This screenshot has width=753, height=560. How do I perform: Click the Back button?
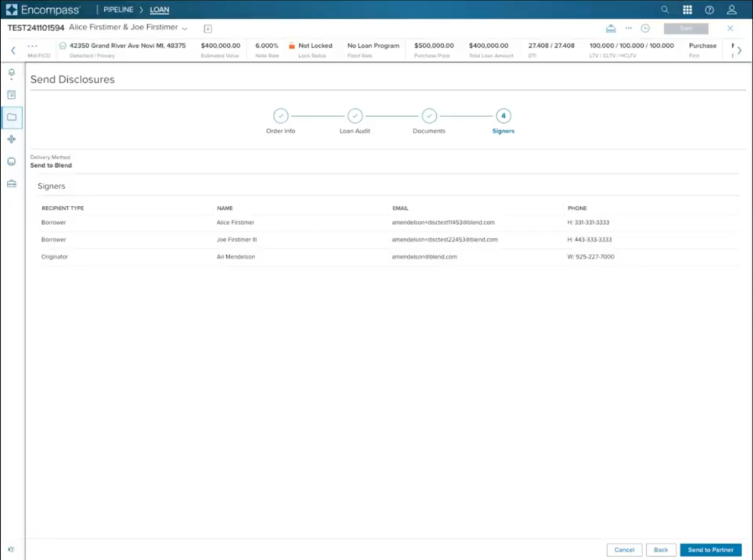pyautogui.click(x=661, y=550)
